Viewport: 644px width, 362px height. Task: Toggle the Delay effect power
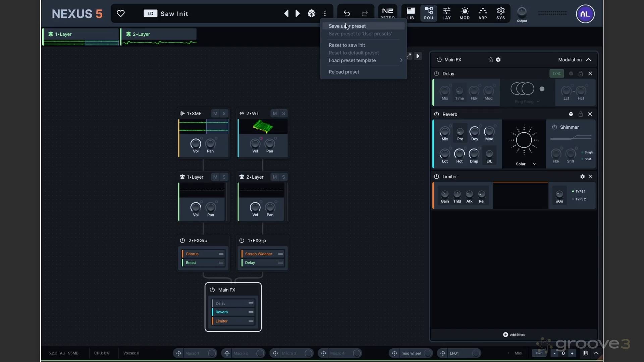tap(436, 73)
